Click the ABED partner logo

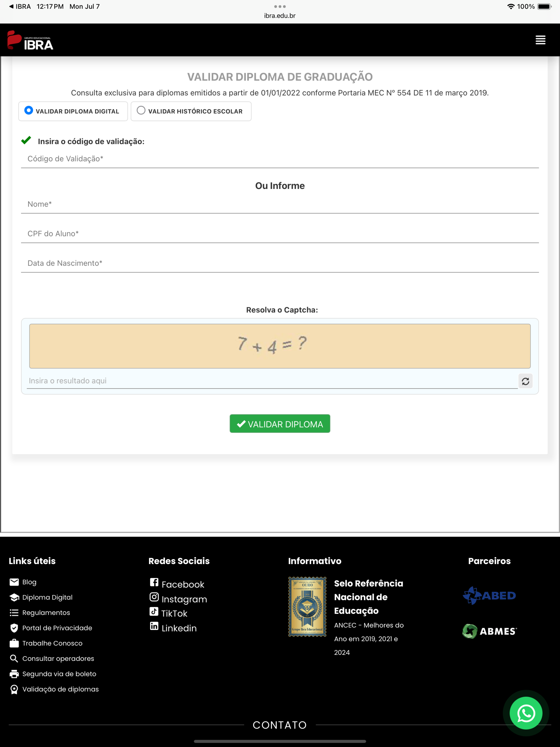coord(489,595)
